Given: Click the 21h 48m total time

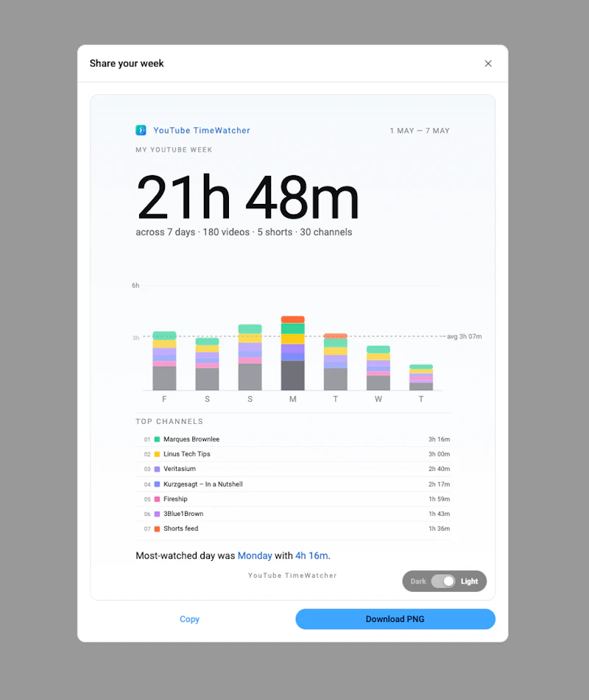Looking at the screenshot, I should tap(248, 197).
